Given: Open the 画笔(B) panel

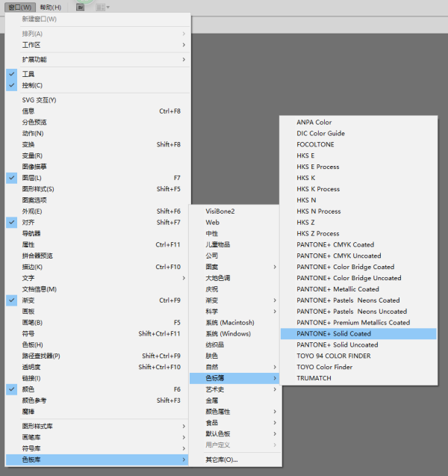Looking at the screenshot, I should tap(97, 322).
